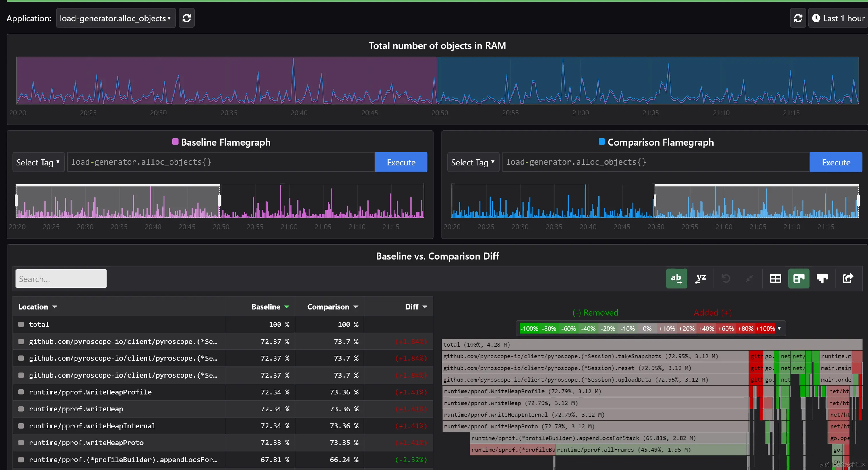Open the diff color palette dropdown arrow
868x470 pixels.
779,328
